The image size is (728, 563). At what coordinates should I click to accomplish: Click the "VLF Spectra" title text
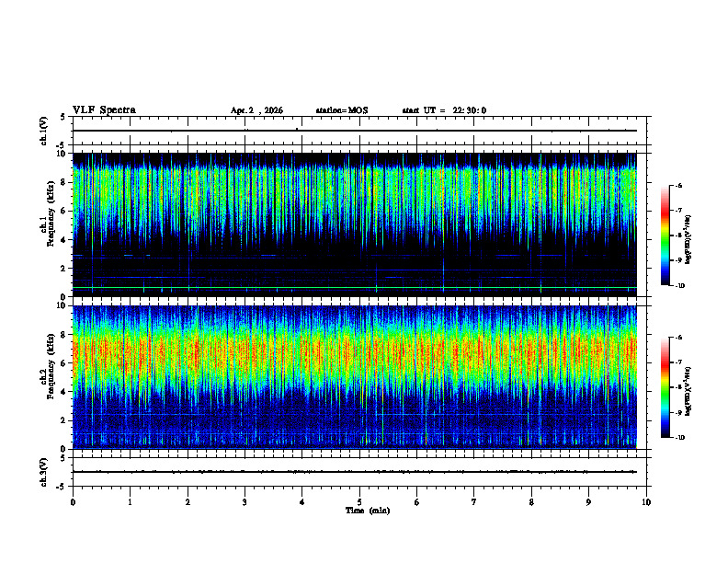(x=104, y=110)
